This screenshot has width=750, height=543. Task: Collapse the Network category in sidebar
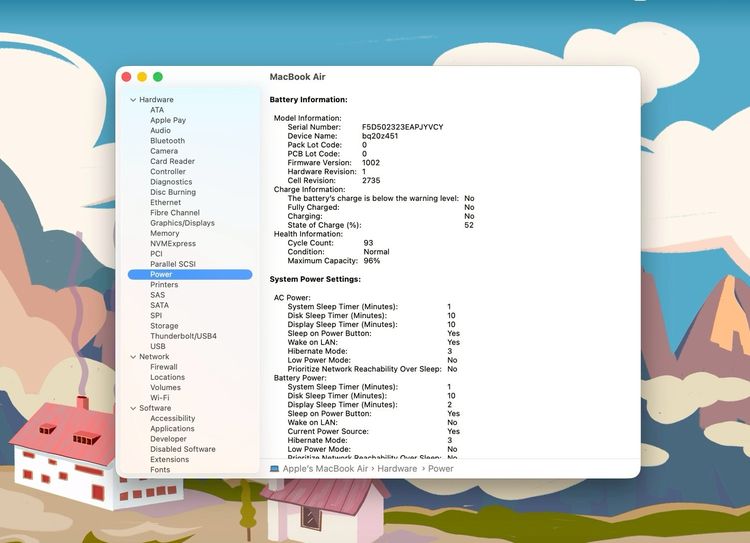[132, 357]
